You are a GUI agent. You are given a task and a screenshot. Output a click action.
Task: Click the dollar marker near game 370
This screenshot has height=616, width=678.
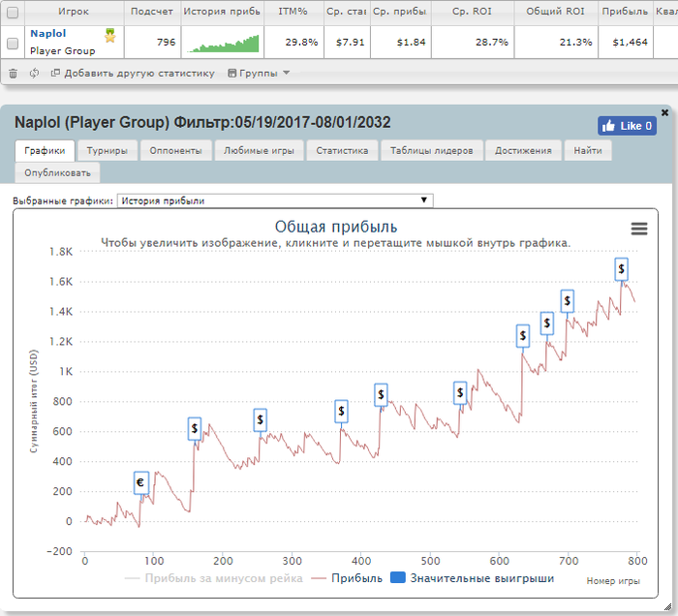341,411
